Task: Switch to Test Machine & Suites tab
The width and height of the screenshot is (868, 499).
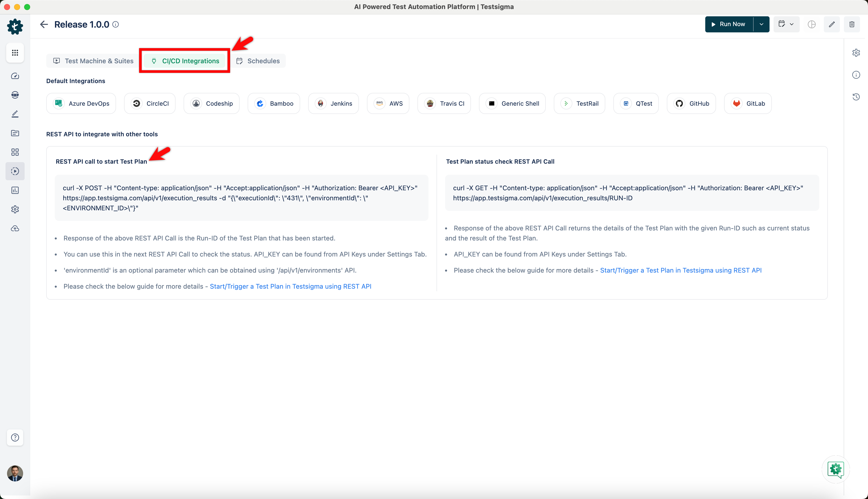Action: [93, 61]
